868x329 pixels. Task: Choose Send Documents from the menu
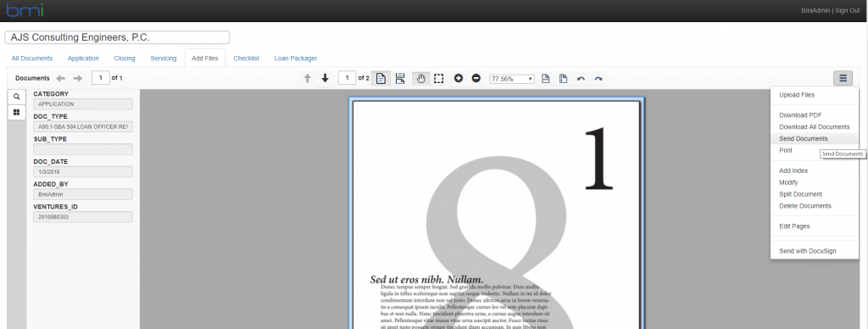[804, 138]
